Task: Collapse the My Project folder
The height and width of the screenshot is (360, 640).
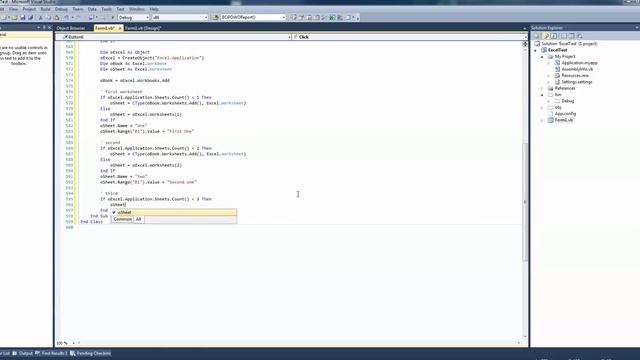Action: tap(542, 57)
